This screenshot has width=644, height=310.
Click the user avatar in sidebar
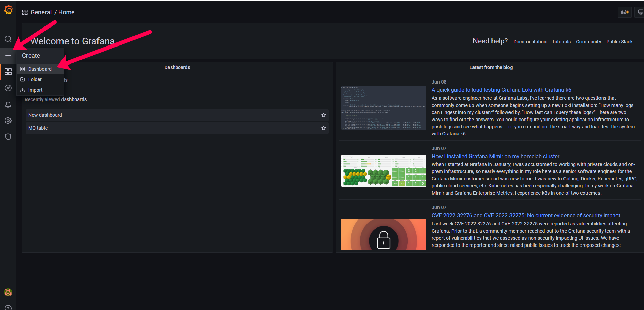[x=8, y=292]
